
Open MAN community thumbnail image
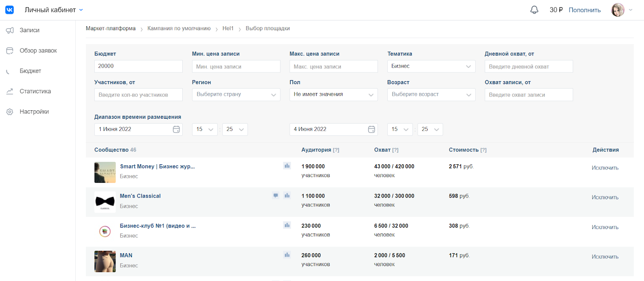click(x=105, y=261)
